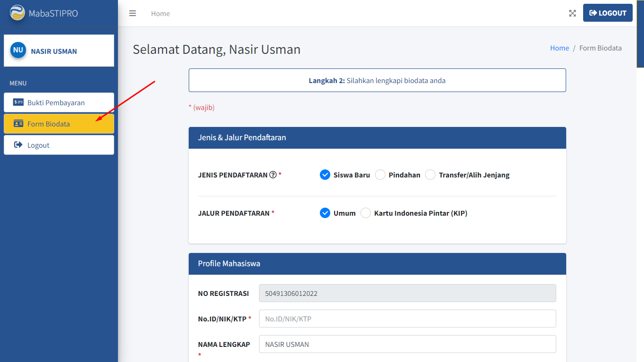The image size is (644, 362).
Task: Click the Bukti Pembayaran money icon
Action: [x=18, y=102]
